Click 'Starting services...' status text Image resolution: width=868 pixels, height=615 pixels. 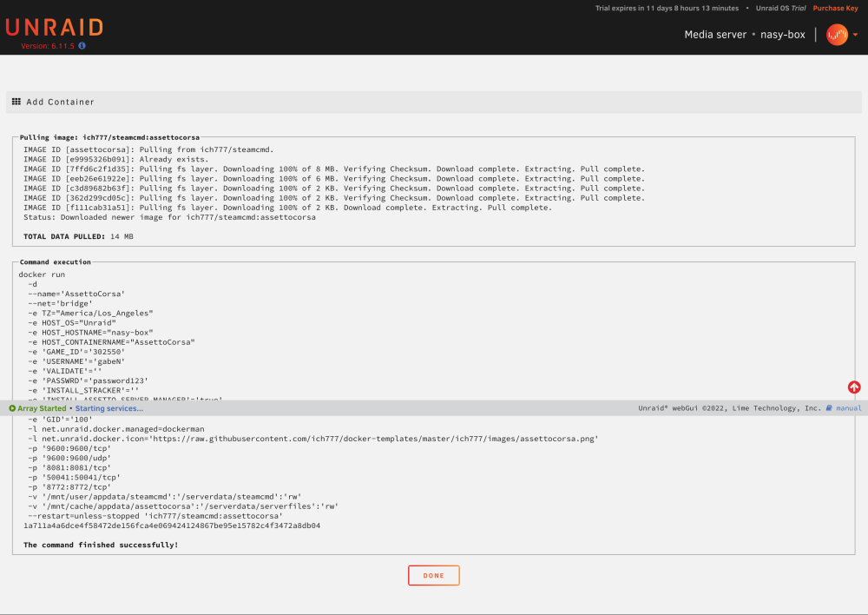click(109, 408)
